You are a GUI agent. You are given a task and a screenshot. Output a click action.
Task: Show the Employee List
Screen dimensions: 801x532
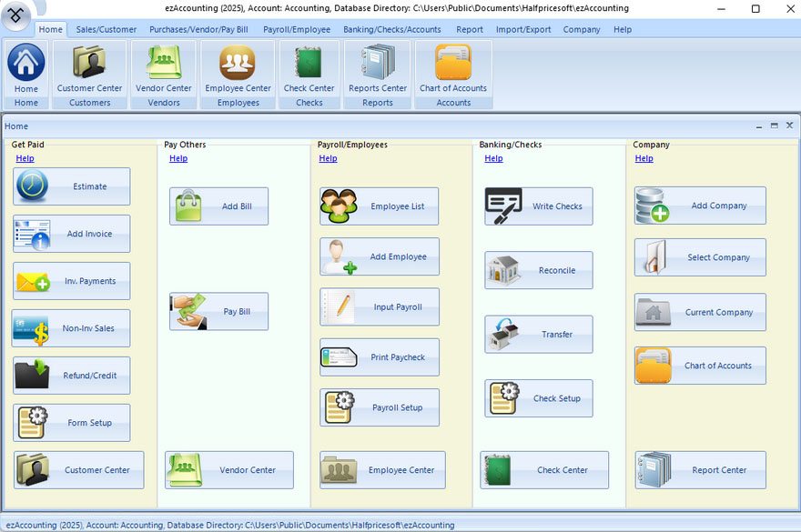tap(379, 206)
